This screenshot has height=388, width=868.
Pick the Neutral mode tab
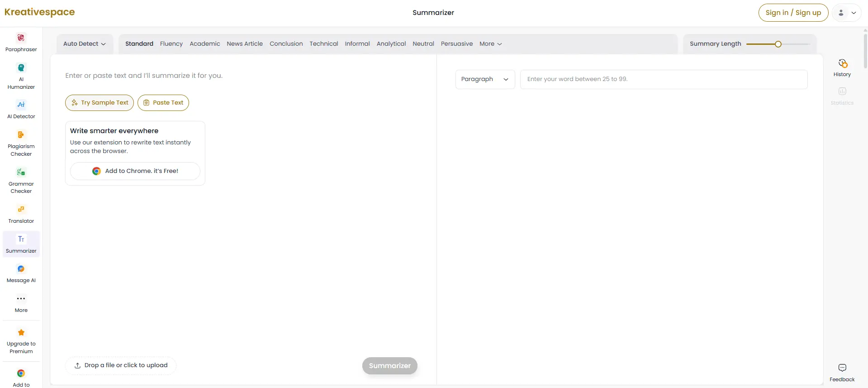click(423, 44)
